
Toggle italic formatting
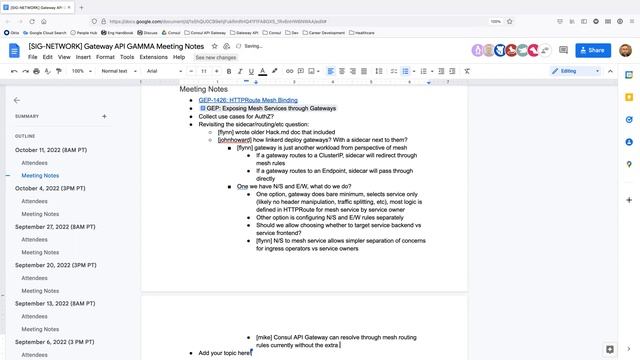point(240,71)
